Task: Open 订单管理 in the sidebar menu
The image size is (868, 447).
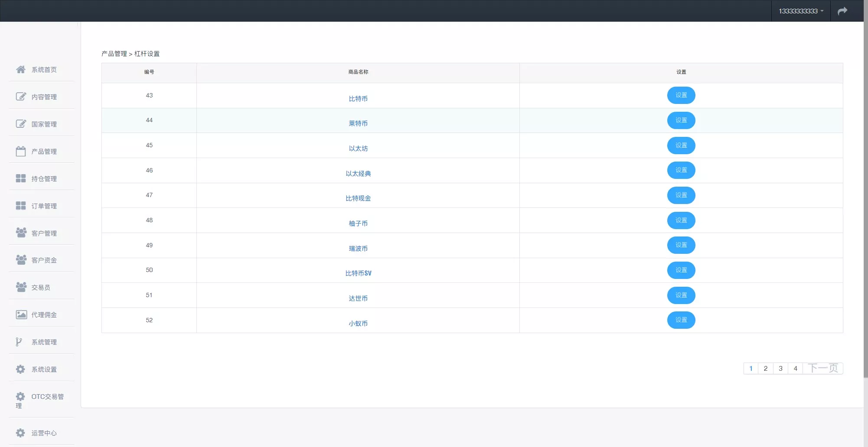Action: click(44, 206)
